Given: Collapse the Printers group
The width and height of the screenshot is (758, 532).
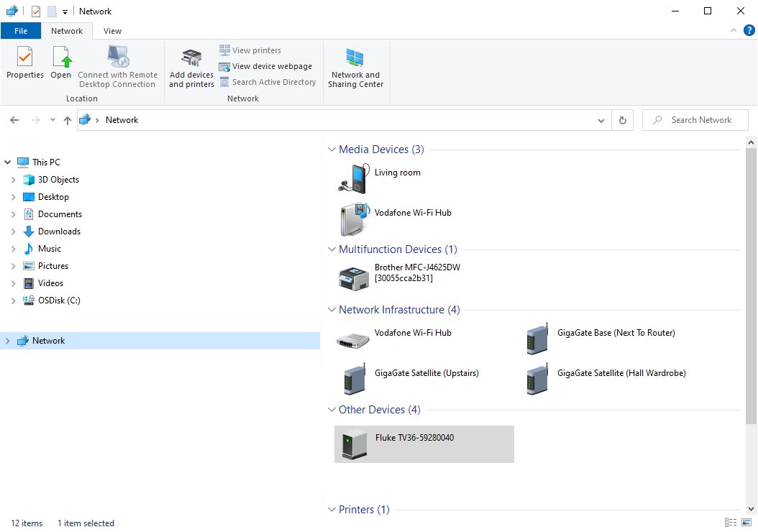Looking at the screenshot, I should click(x=332, y=510).
